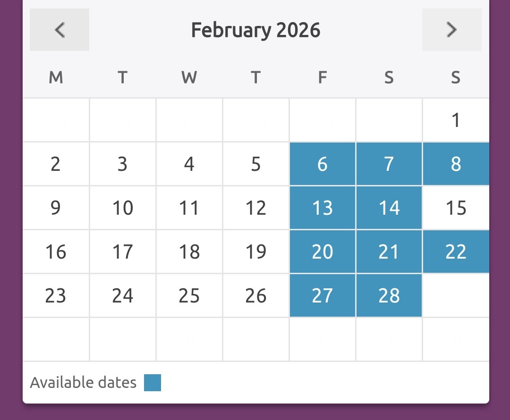Screen dimensions: 510x420
Task: Click unavailable date February 15
Action: click(456, 208)
